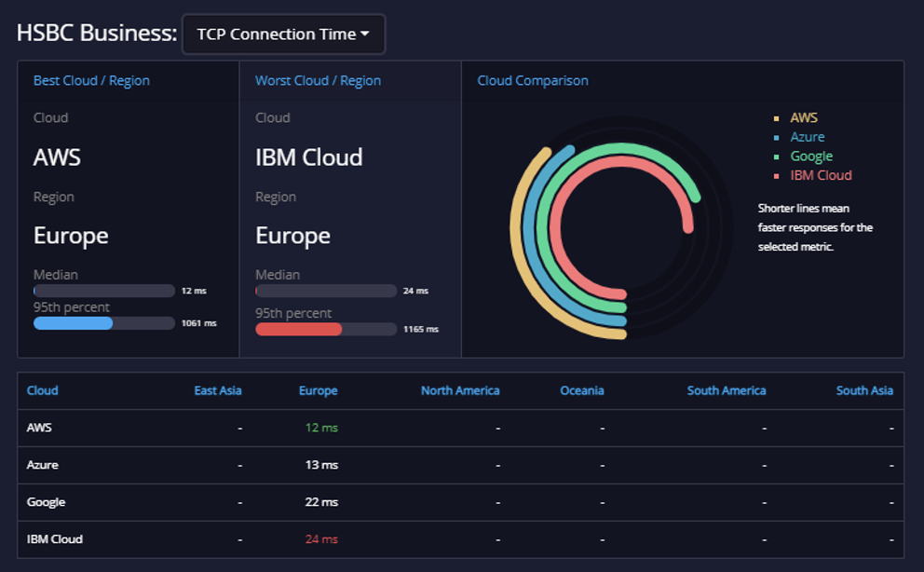The image size is (924, 572).
Task: Sort table by North America column
Action: (460, 390)
